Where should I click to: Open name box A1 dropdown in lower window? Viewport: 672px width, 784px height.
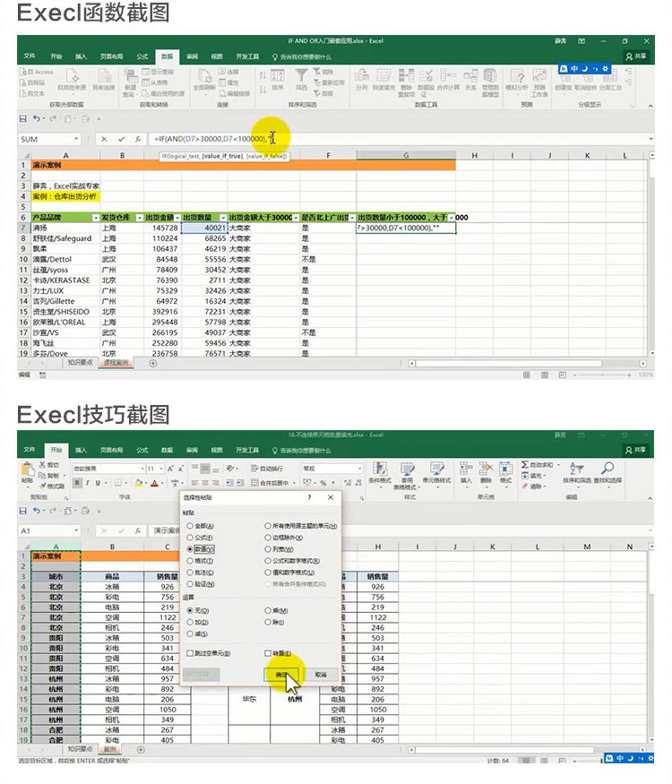click(76, 530)
